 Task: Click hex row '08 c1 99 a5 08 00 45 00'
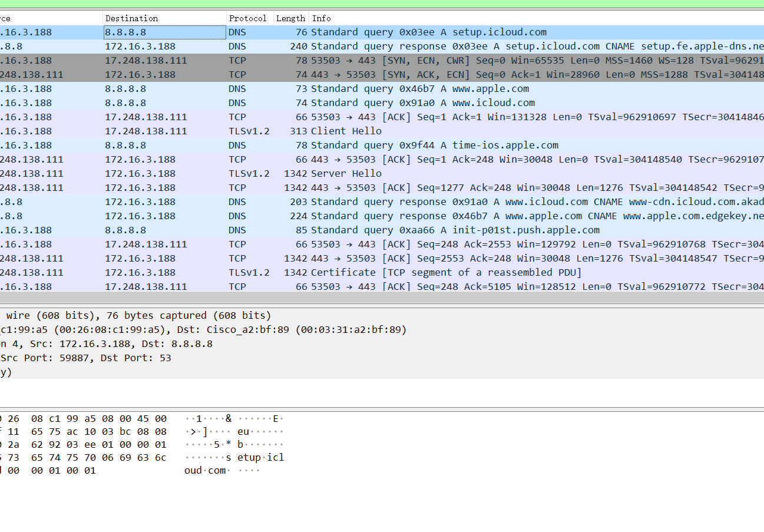99,419
